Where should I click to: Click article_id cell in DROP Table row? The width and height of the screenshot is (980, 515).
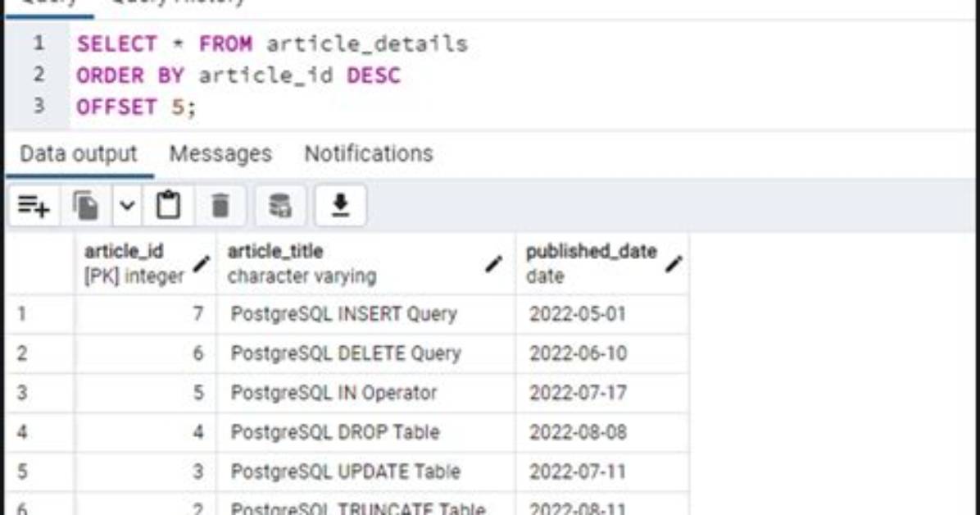click(x=145, y=432)
